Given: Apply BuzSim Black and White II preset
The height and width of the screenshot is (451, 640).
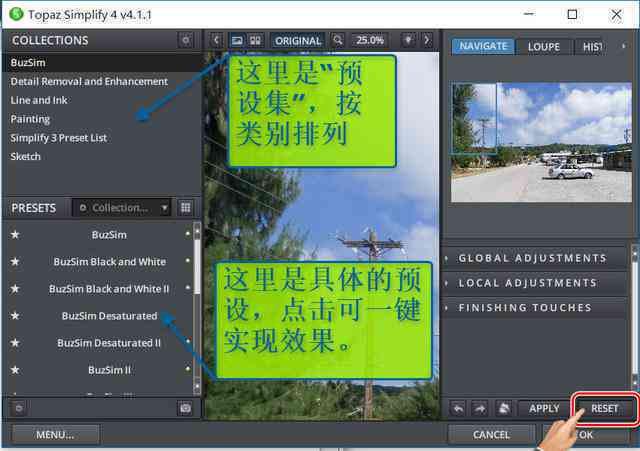Looking at the screenshot, I should [x=109, y=289].
